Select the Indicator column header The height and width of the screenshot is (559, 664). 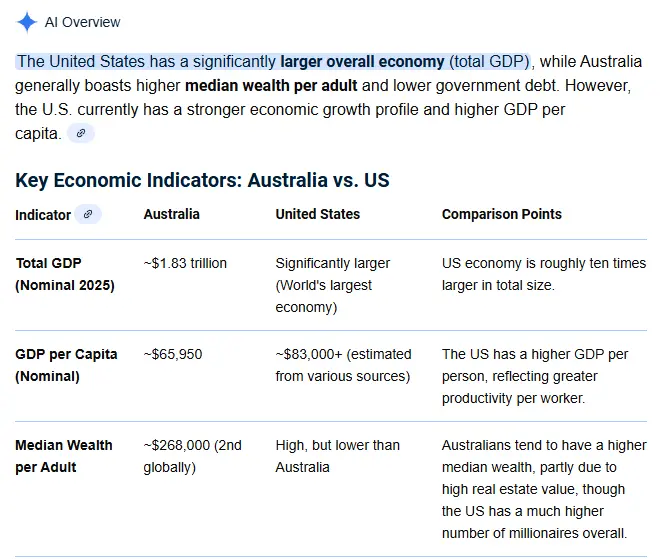tap(43, 215)
